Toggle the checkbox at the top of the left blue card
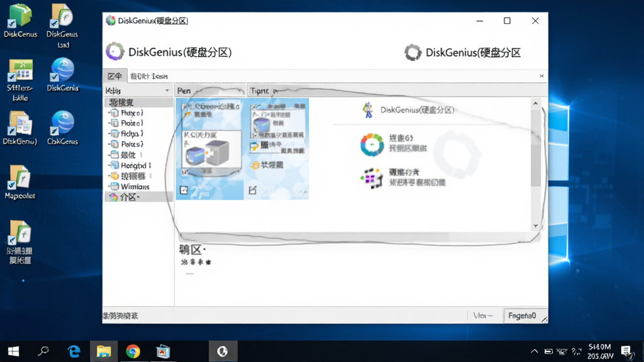The height and width of the screenshot is (362, 644). tap(186, 107)
